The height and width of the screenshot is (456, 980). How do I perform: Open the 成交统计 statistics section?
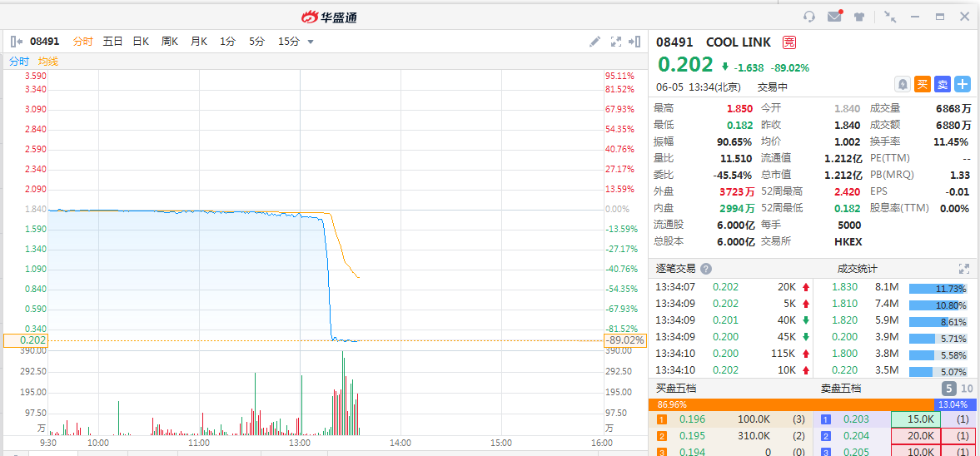(858, 270)
